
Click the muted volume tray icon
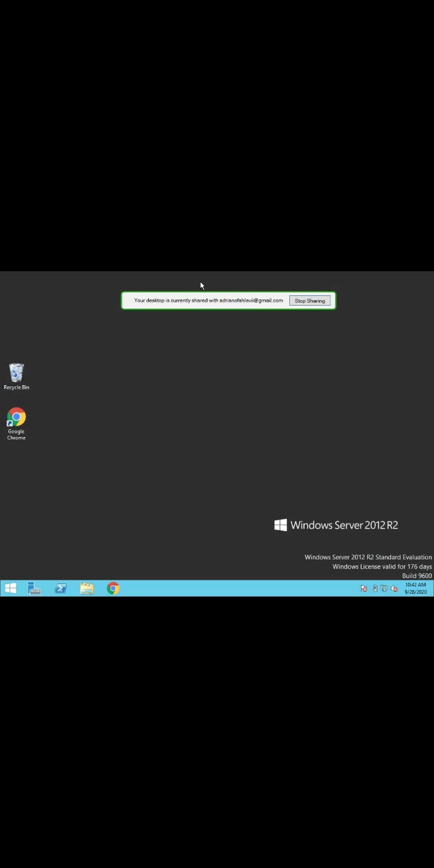click(394, 589)
